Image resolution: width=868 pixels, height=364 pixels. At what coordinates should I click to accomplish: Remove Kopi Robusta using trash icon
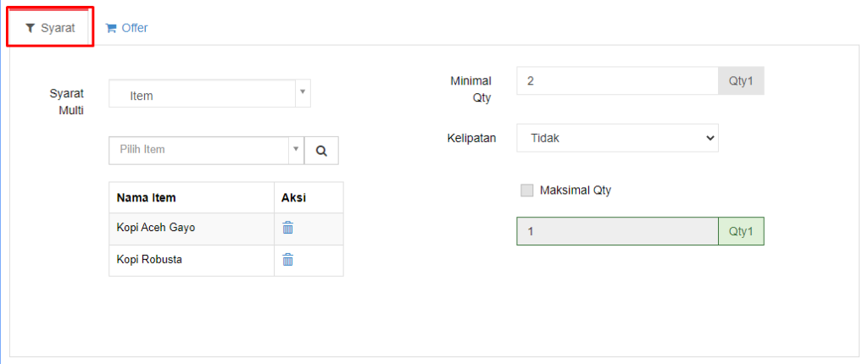(x=288, y=259)
